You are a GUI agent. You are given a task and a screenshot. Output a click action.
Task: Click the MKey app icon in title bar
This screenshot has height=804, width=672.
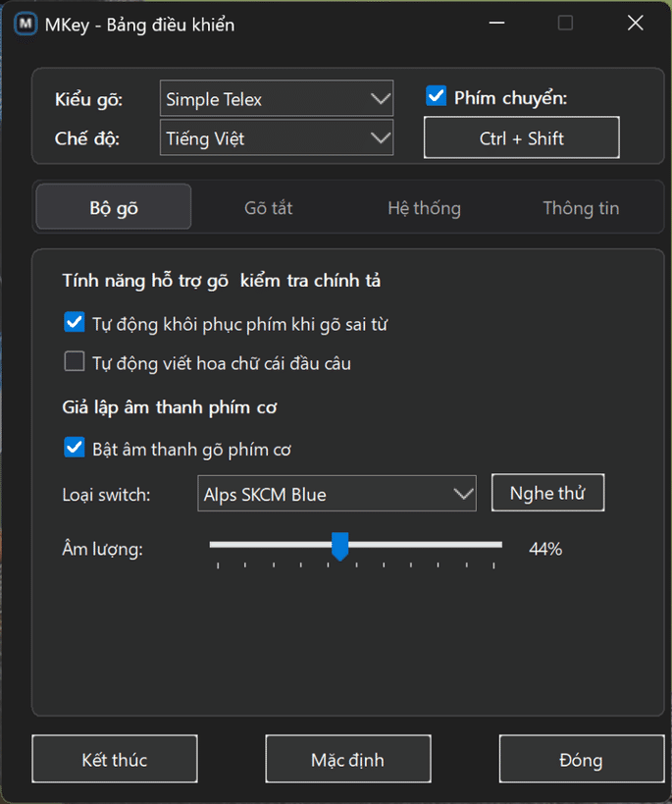26,25
